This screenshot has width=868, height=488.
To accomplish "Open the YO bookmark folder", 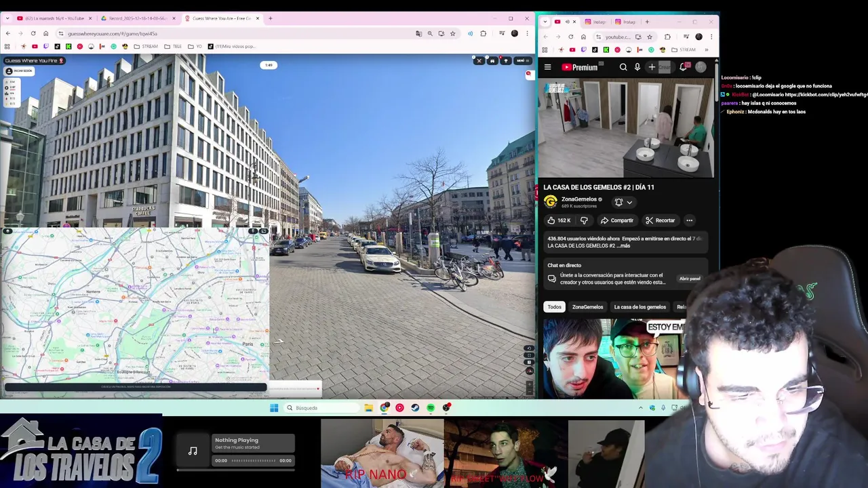I will point(195,46).
